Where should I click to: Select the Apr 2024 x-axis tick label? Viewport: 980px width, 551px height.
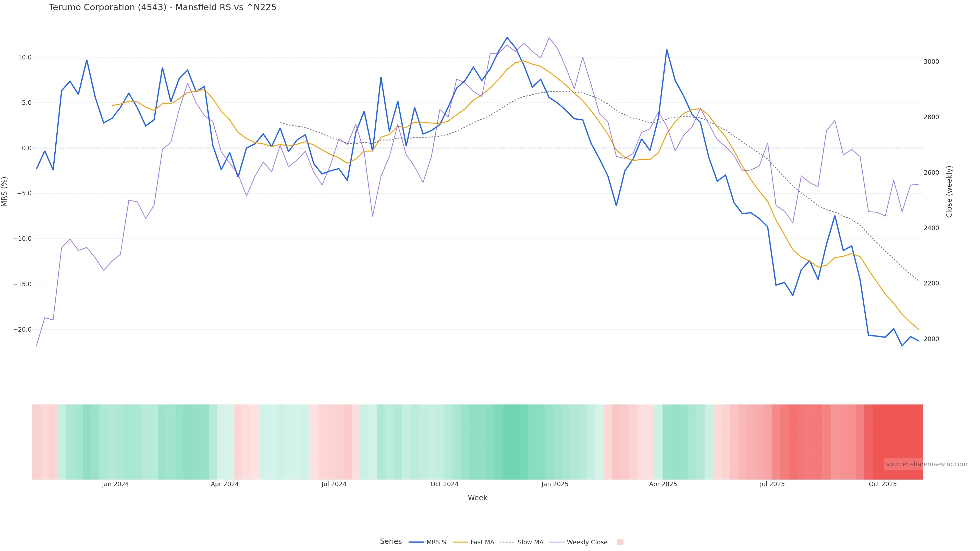[x=225, y=484]
